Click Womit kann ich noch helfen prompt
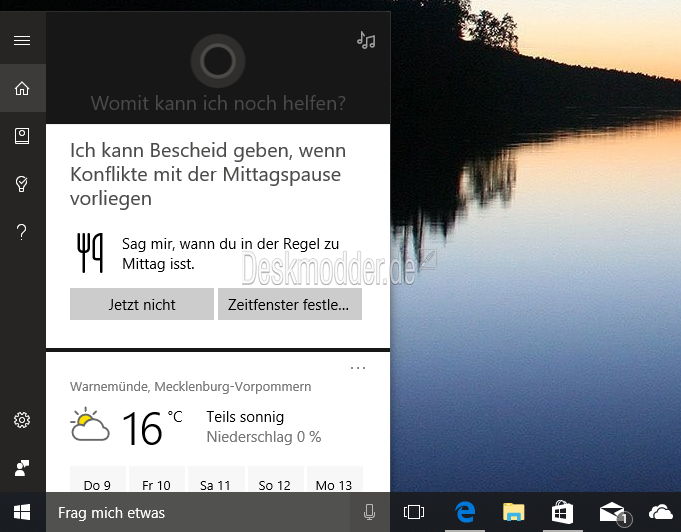 [x=218, y=103]
